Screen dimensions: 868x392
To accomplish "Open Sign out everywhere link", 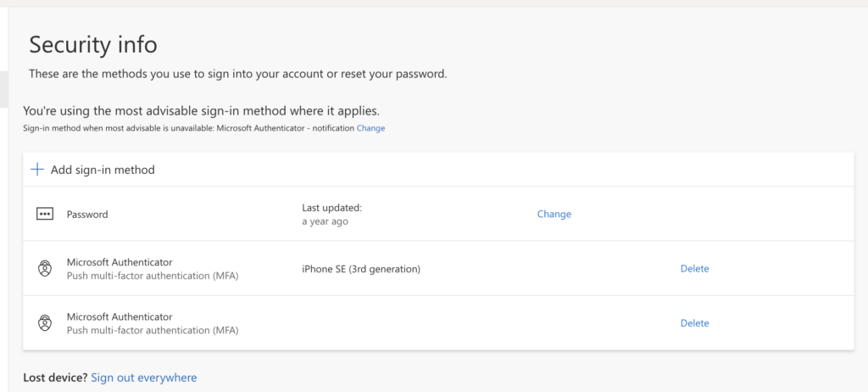I will tap(144, 378).
